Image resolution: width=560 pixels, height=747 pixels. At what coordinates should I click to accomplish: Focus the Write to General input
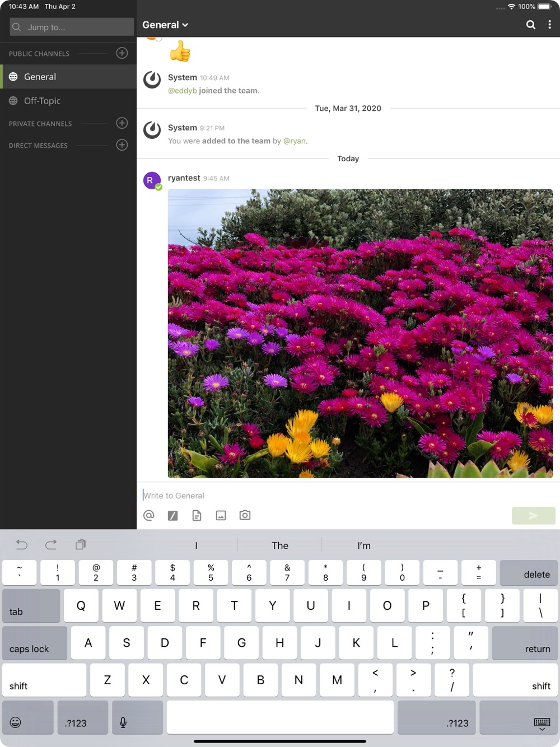click(x=347, y=496)
